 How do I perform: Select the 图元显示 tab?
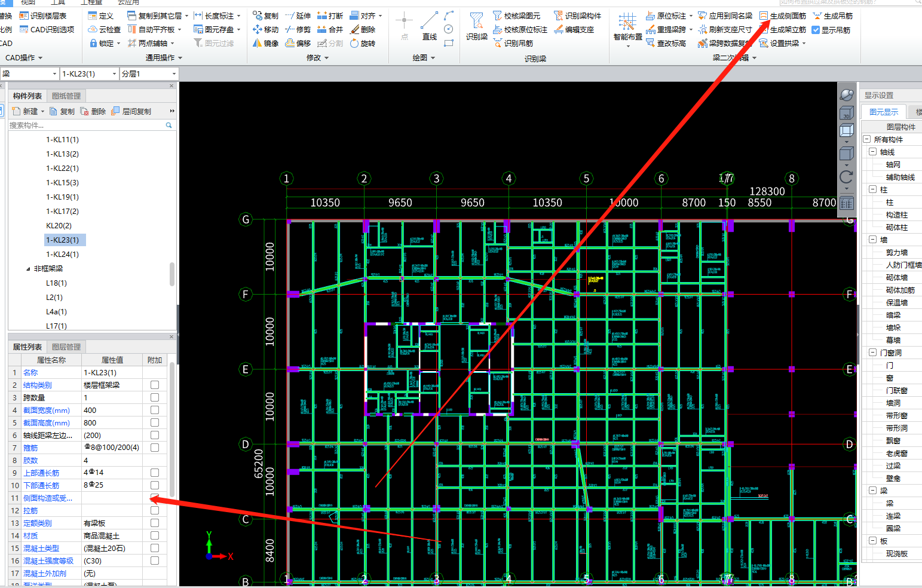pyautogui.click(x=884, y=112)
